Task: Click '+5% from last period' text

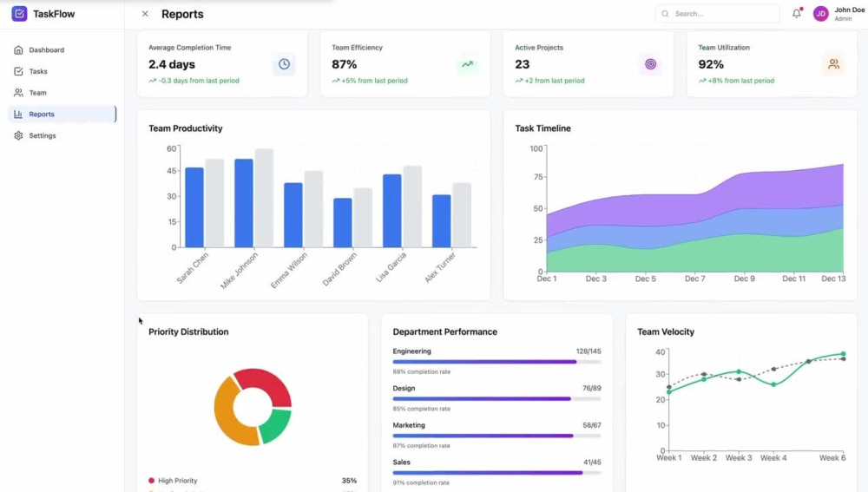Action: click(374, 81)
